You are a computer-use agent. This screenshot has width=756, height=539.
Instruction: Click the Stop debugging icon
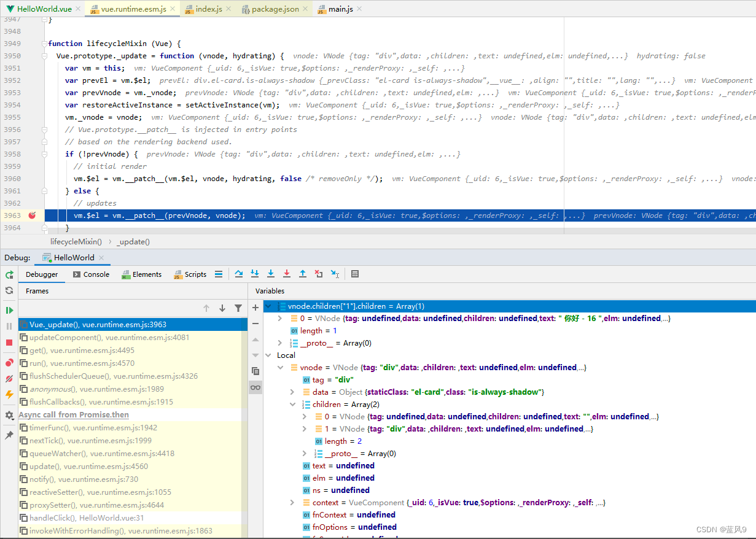[9, 342]
